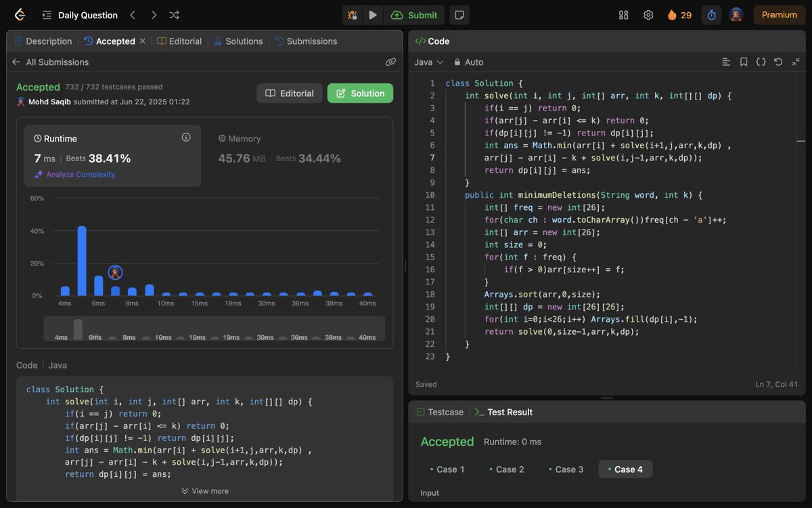This screenshot has height=508, width=812.
Task: Copy submission link icon
Action: (390, 62)
